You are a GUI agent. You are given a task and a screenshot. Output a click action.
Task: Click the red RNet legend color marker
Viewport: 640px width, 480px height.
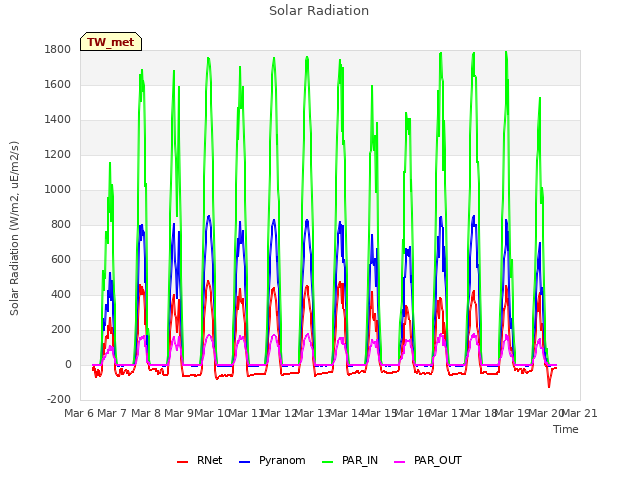(182, 462)
